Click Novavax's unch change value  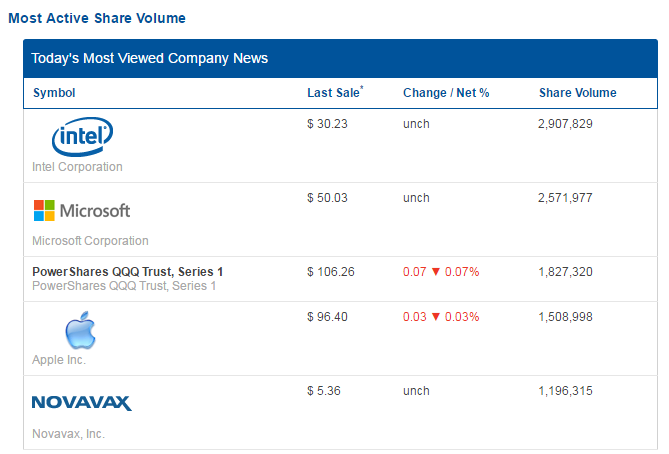pos(416,391)
